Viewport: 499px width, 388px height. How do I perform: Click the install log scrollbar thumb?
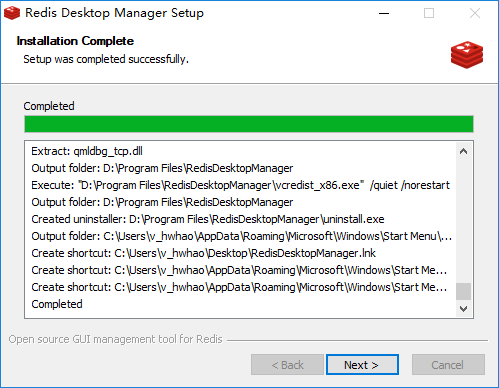tap(463, 291)
